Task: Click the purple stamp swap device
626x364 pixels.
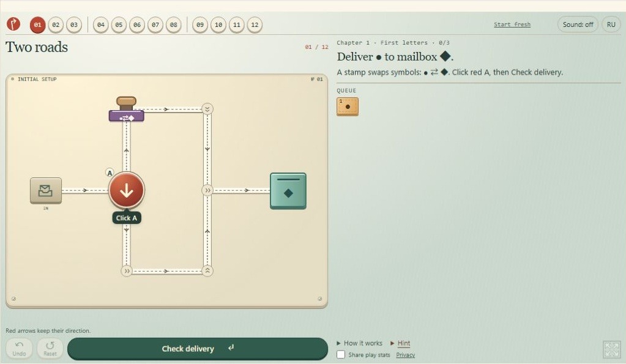Action: pos(127,109)
